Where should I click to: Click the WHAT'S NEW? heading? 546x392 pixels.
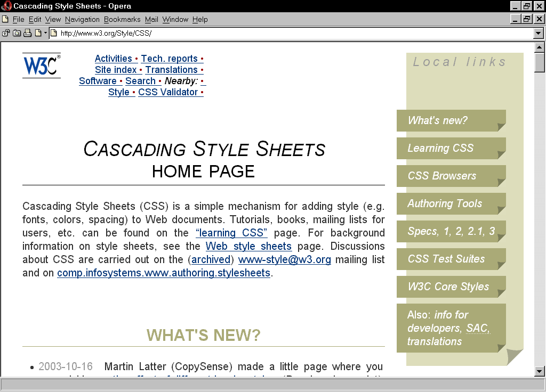pyautogui.click(x=203, y=336)
